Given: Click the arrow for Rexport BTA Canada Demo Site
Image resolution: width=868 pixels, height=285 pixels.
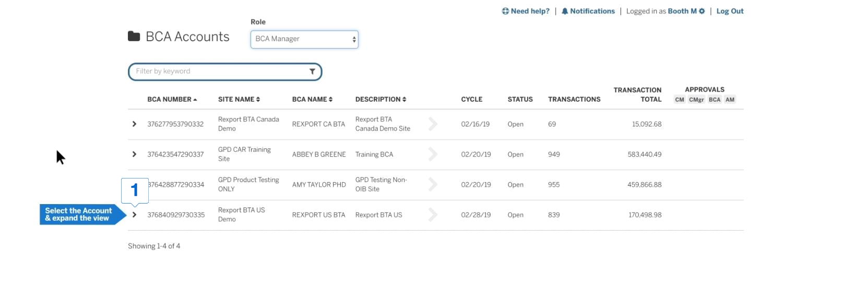Looking at the screenshot, I should click(433, 124).
